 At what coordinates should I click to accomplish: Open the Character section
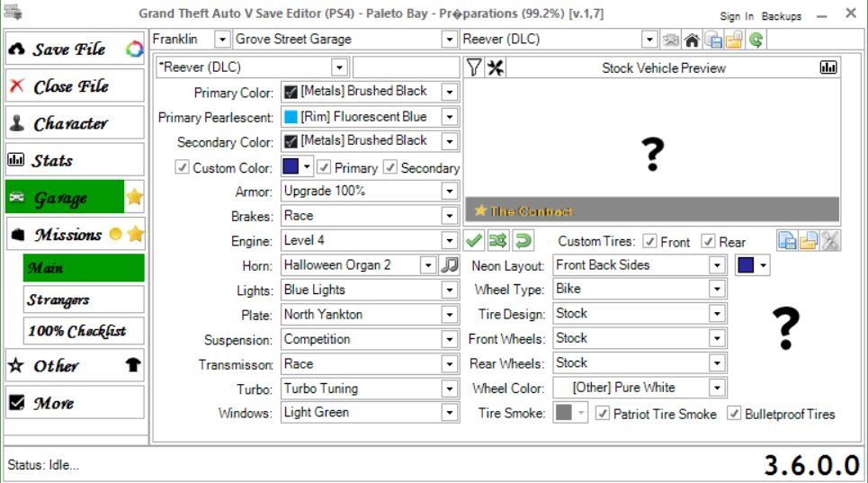pyautogui.click(x=75, y=123)
